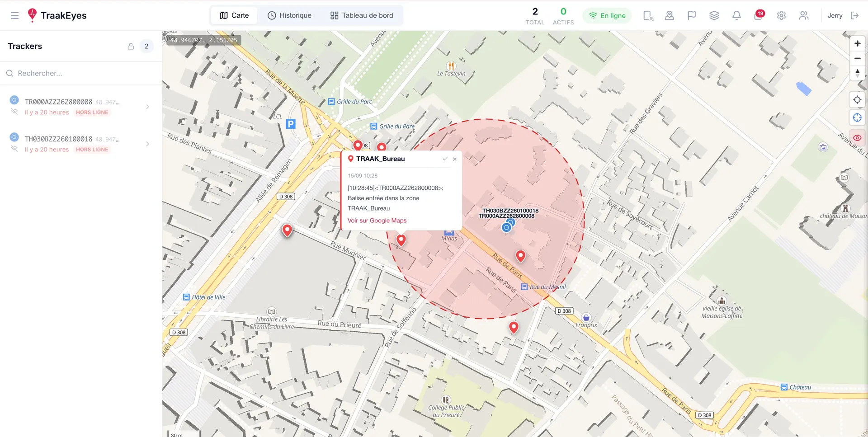Open the hamburger menu
The height and width of the screenshot is (437, 868).
14,15
